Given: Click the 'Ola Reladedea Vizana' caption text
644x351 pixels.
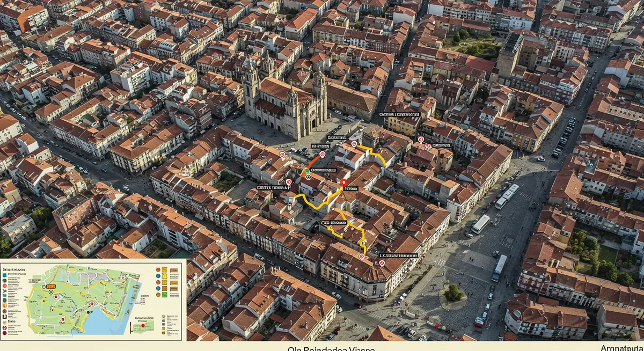Looking at the screenshot, I should [330, 348].
